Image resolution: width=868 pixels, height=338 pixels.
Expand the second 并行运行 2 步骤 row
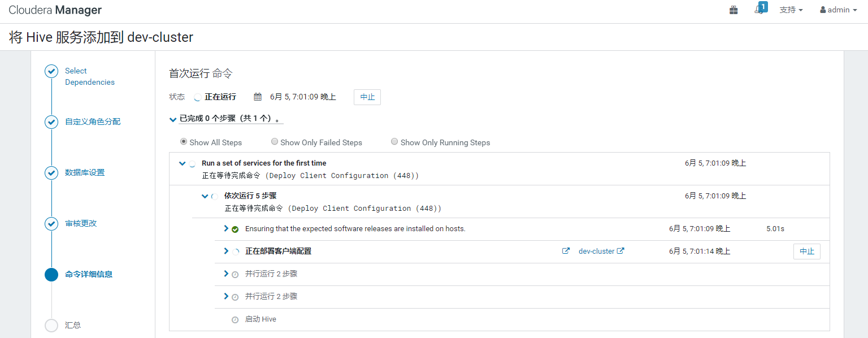coord(227,296)
